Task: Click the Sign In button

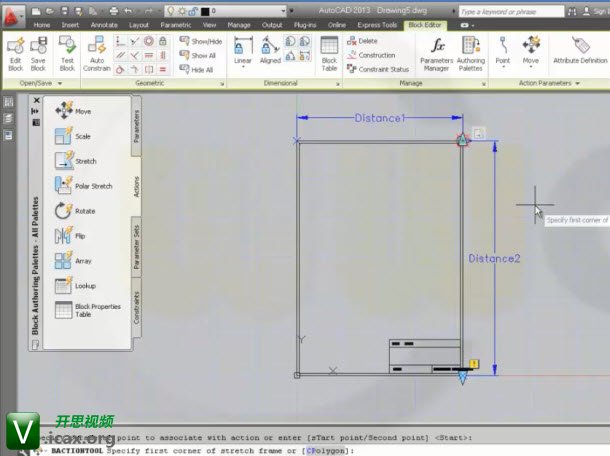Action: pos(595,12)
